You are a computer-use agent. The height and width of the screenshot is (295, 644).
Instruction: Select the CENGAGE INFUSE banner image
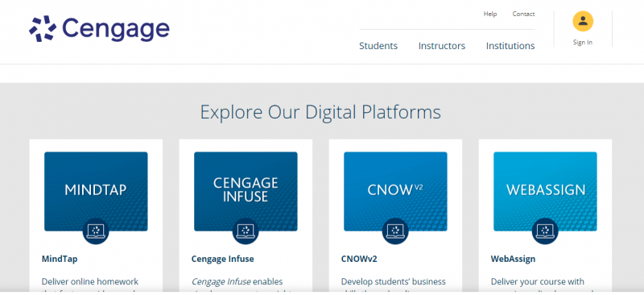pyautogui.click(x=246, y=191)
